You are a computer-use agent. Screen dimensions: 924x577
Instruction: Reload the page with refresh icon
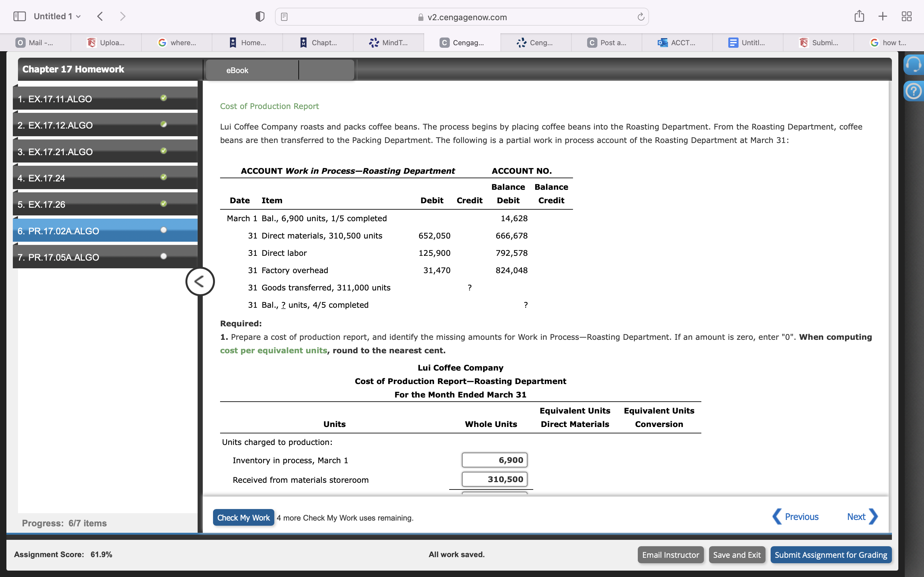[x=641, y=17]
